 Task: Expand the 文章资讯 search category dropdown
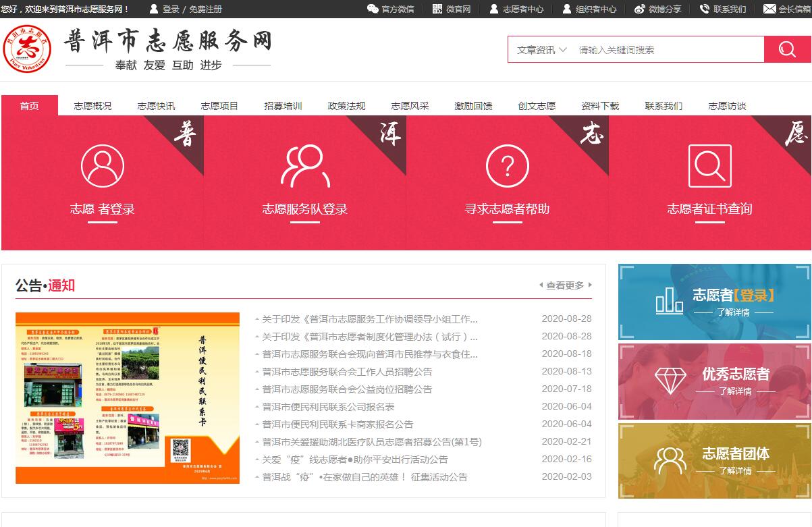pos(541,50)
